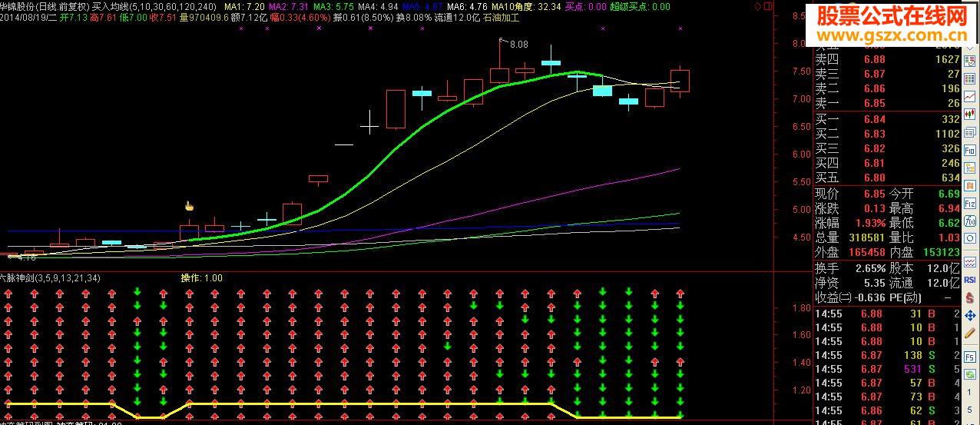This screenshot has height=425, width=980.
Task: Click the 卖一 6.85 order row
Action: click(887, 103)
